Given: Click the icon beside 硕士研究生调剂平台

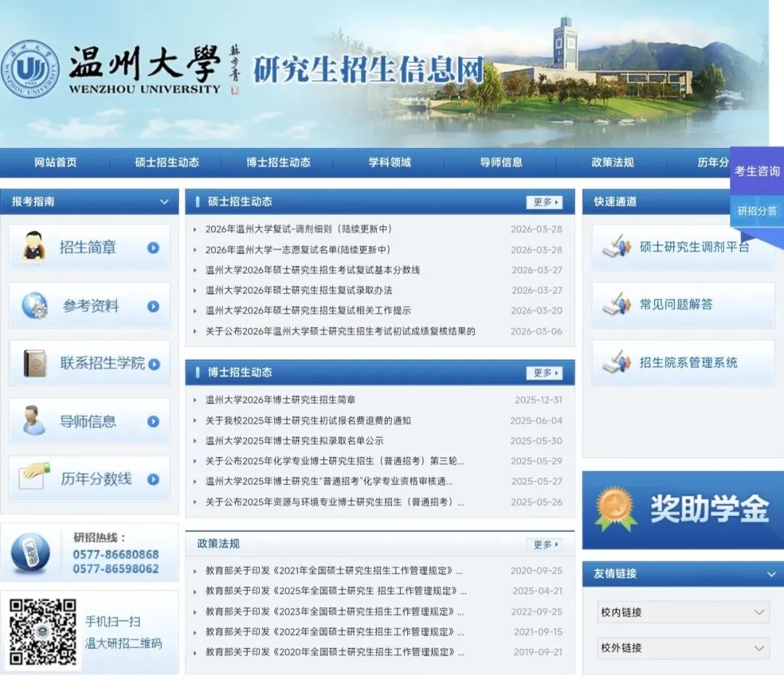Looking at the screenshot, I should pyautogui.click(x=616, y=245).
